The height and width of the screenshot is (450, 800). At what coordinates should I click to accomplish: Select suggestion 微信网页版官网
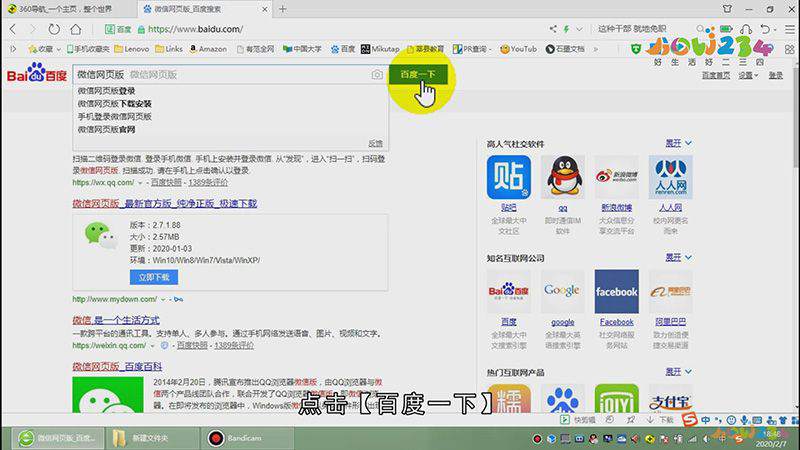pyautogui.click(x=107, y=130)
